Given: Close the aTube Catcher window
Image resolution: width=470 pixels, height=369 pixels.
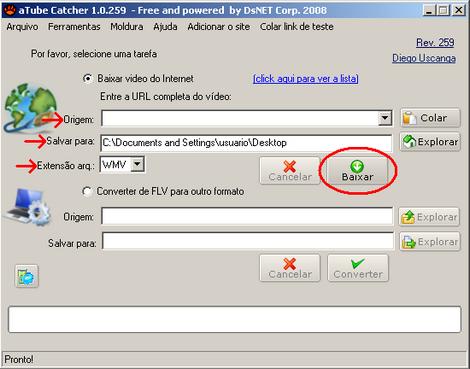Looking at the screenshot, I should coord(459,10).
